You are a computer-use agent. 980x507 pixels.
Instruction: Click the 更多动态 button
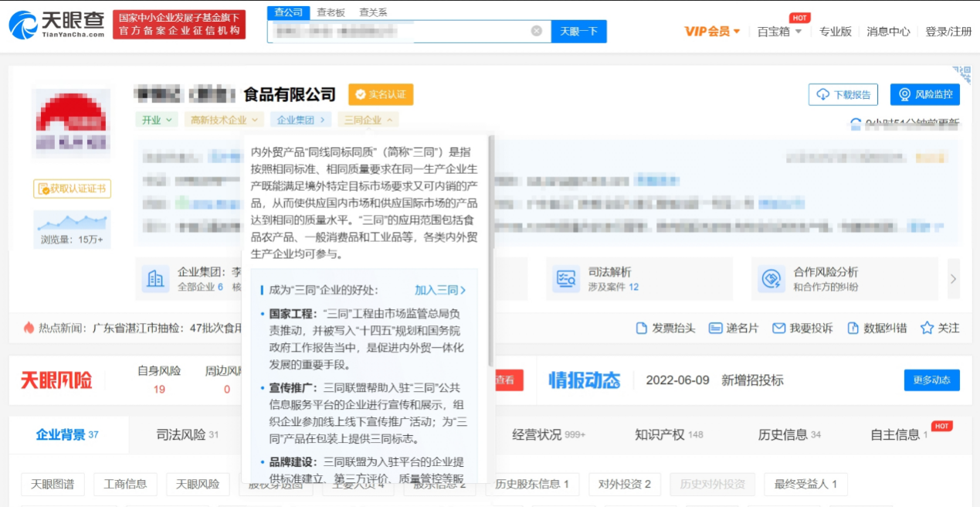click(931, 380)
